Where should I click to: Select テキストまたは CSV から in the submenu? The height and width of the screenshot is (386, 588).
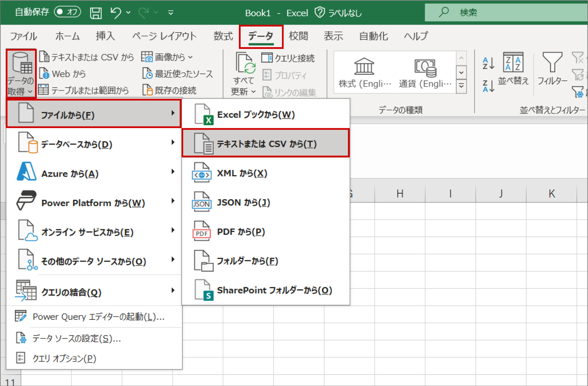click(x=266, y=143)
